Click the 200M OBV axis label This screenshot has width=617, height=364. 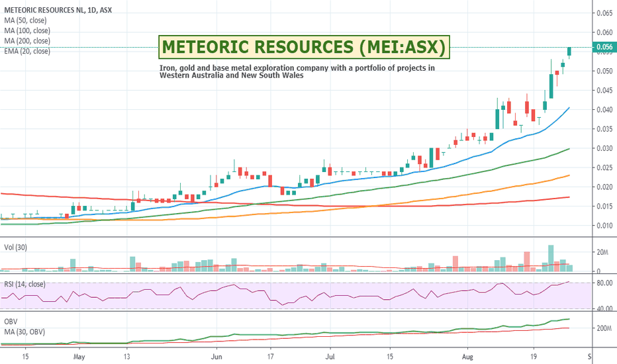point(604,328)
